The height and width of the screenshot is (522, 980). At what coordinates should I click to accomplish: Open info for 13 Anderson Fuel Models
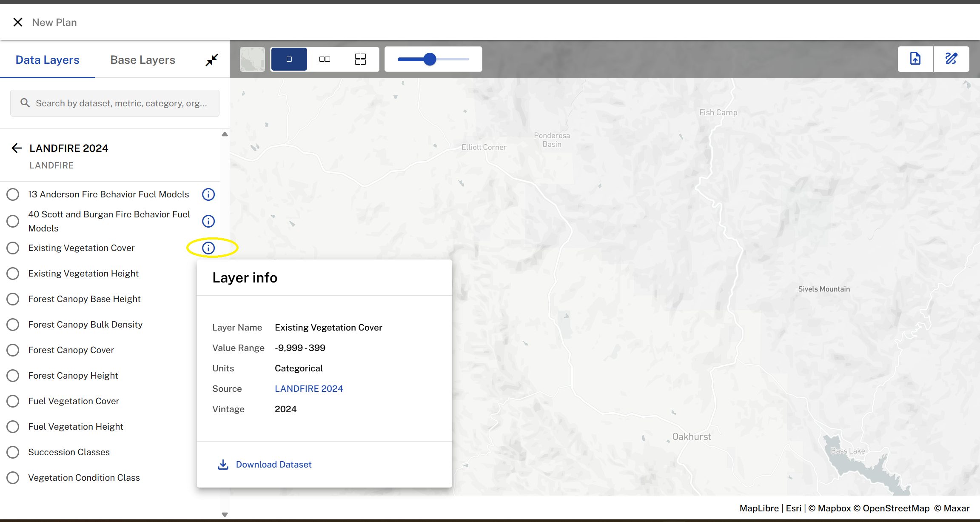208,194
